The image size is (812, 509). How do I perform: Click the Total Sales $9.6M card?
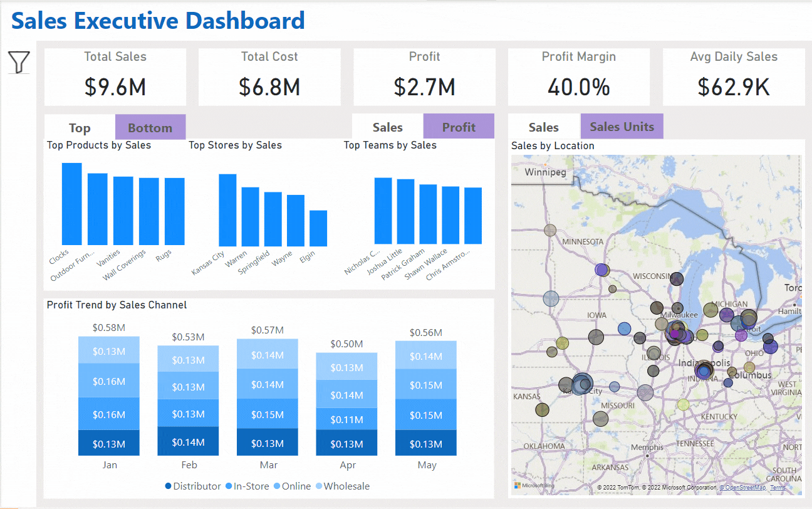point(115,77)
